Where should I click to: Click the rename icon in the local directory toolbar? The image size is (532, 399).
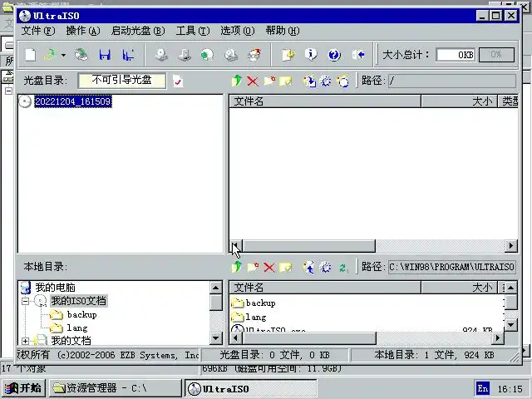[x=286, y=268]
